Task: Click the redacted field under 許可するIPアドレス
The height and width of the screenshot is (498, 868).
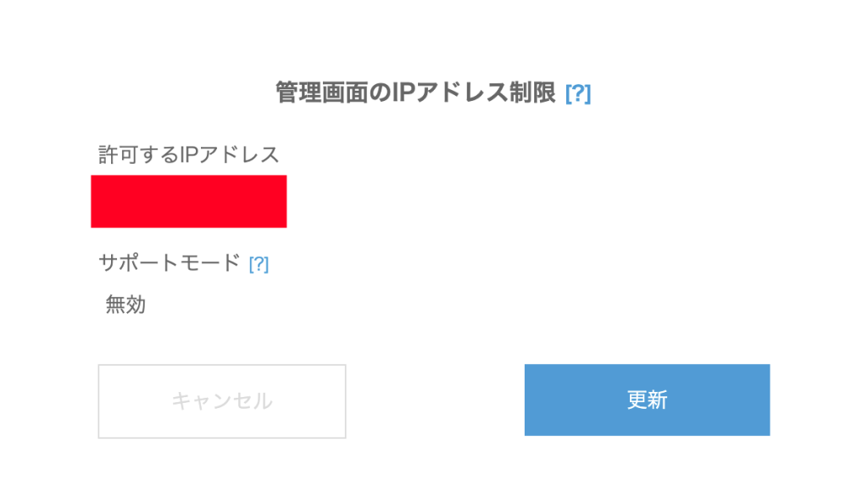Action: click(188, 201)
